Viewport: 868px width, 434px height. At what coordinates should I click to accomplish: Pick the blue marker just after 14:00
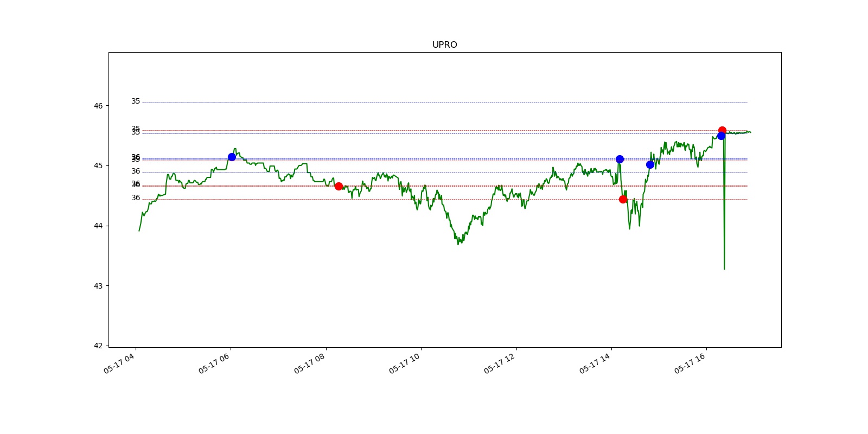click(620, 159)
